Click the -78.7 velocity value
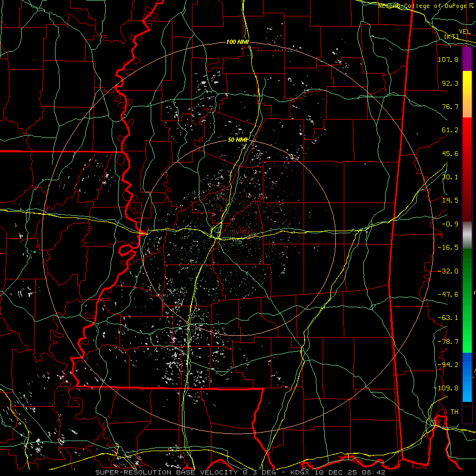The width and height of the screenshot is (476, 476). 448,342
